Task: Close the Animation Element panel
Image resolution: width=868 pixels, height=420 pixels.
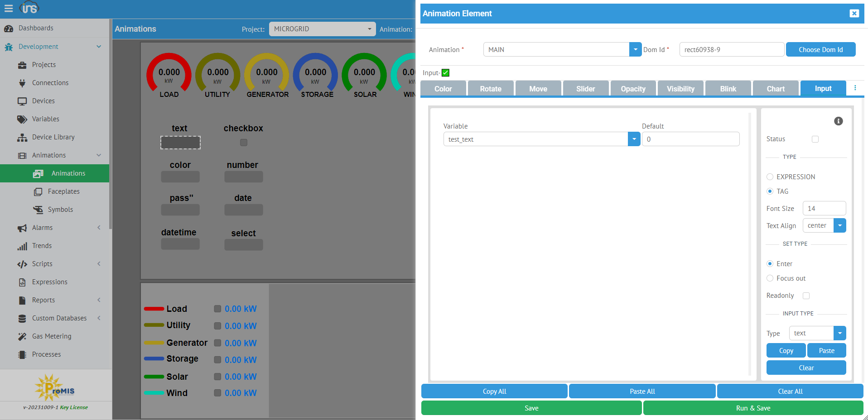Action: pos(854,13)
